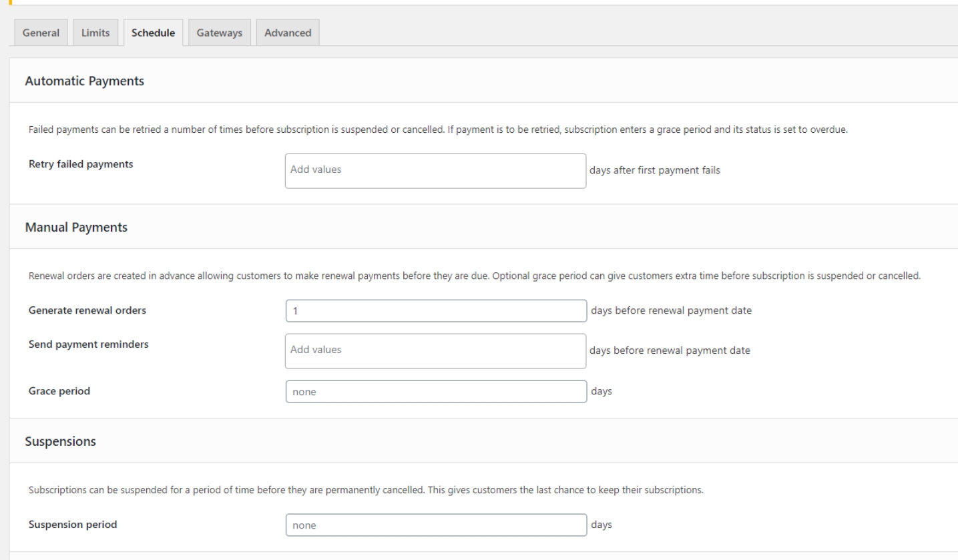Click the 'days' text beside Grace period
This screenshot has width=958, height=560.
[601, 391]
